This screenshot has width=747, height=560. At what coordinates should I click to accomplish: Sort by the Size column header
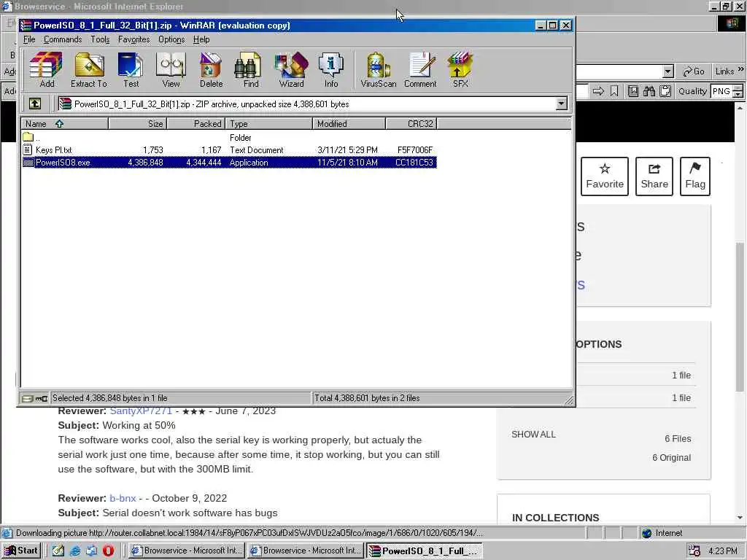pyautogui.click(x=138, y=124)
